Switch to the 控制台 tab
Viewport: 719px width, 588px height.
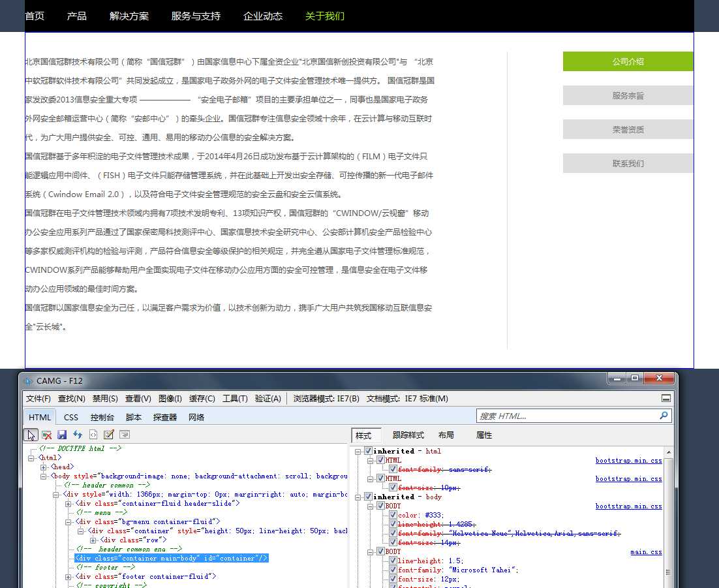(x=102, y=418)
